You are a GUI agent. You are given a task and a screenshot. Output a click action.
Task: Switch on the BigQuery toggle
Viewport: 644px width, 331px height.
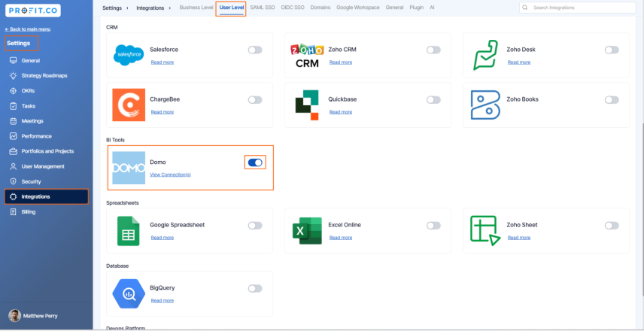click(254, 289)
